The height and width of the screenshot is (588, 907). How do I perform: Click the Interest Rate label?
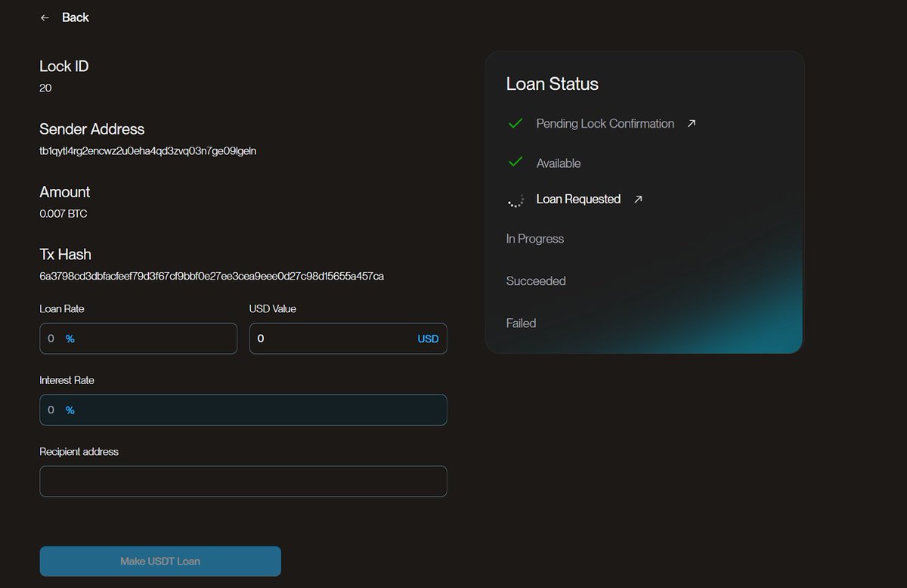coord(67,380)
